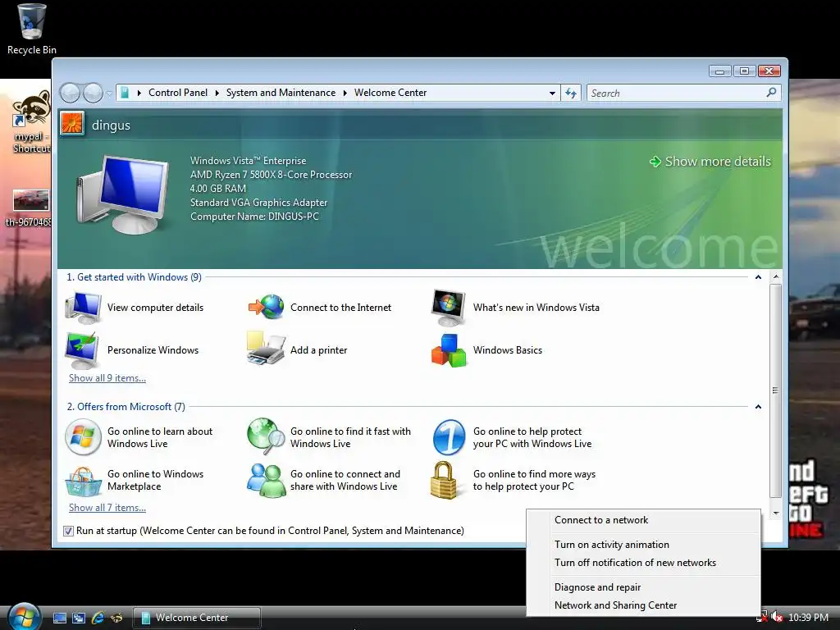The width and height of the screenshot is (840, 630).
Task: Click the scrollbar down arrow in Welcome Center
Action: [x=776, y=514]
